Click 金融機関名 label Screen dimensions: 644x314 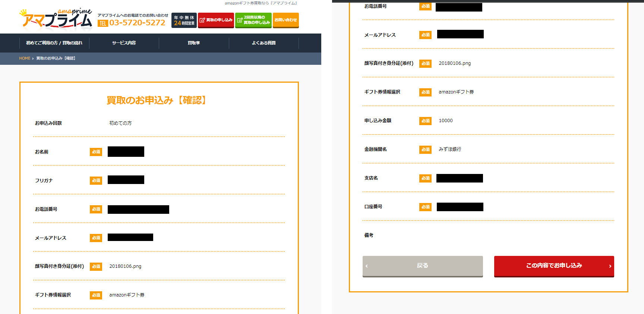tap(376, 149)
